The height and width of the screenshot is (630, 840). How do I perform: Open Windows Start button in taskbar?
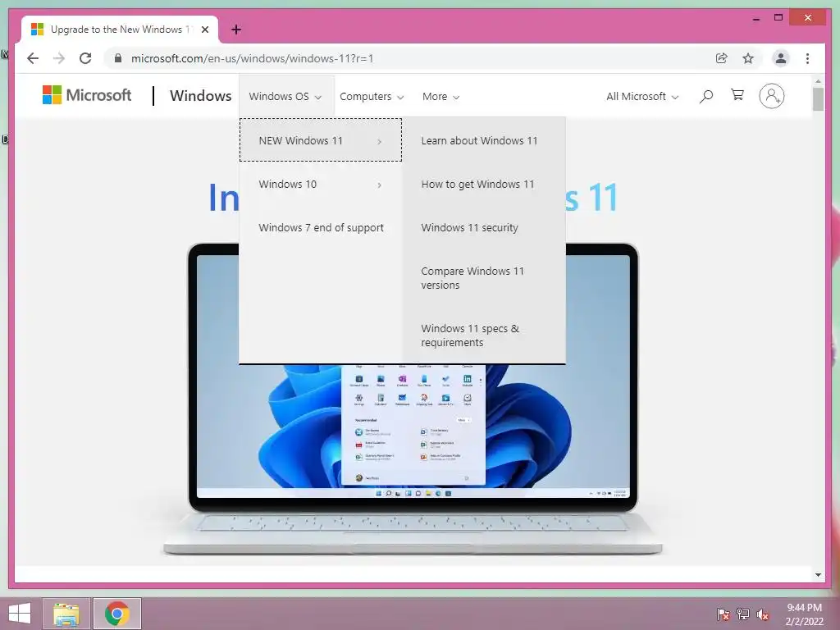(20, 614)
